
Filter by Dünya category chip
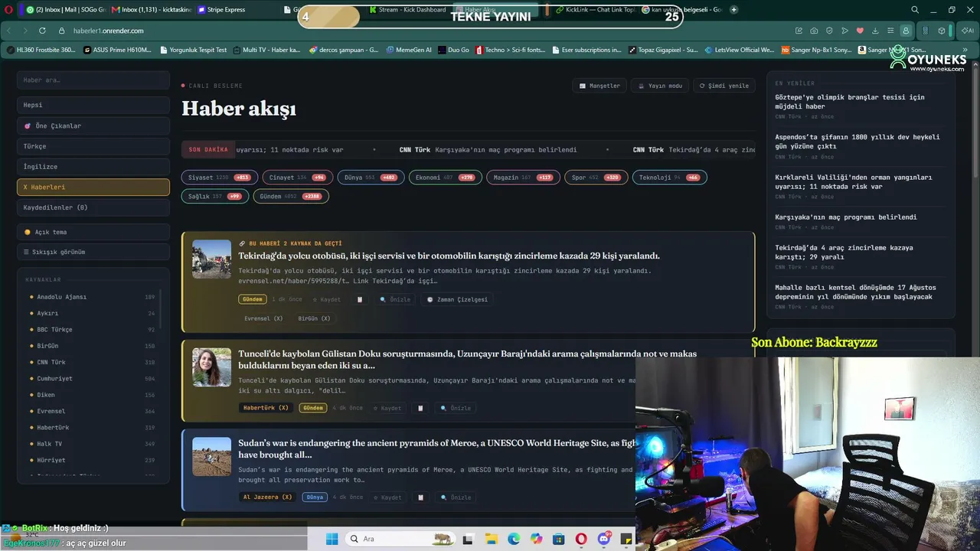coord(371,178)
